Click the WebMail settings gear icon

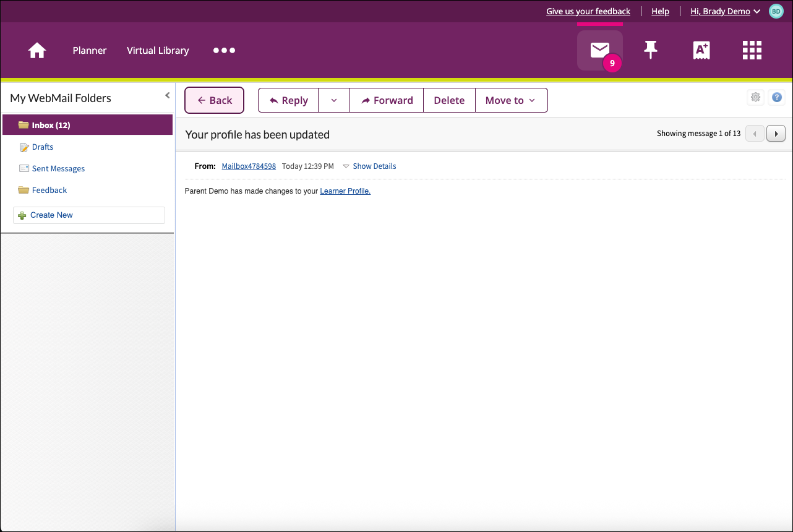[x=755, y=97]
